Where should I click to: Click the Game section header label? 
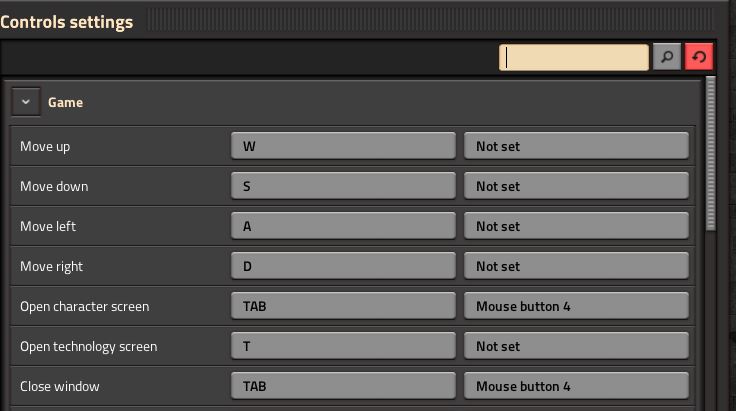[65, 102]
